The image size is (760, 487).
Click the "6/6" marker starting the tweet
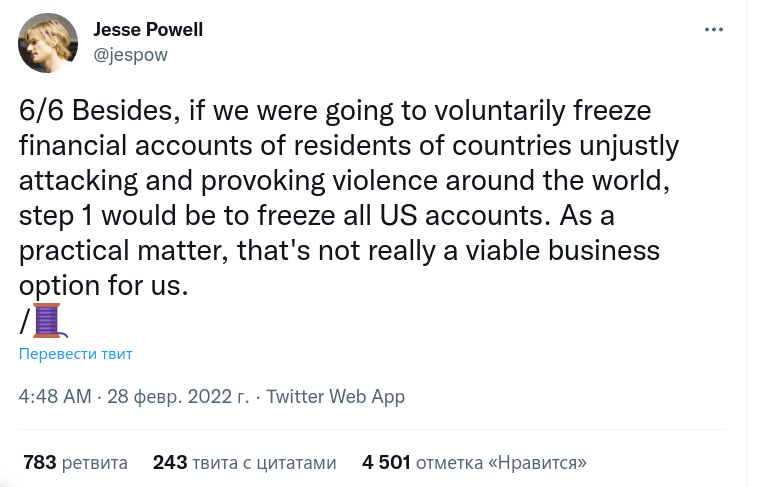(42, 110)
